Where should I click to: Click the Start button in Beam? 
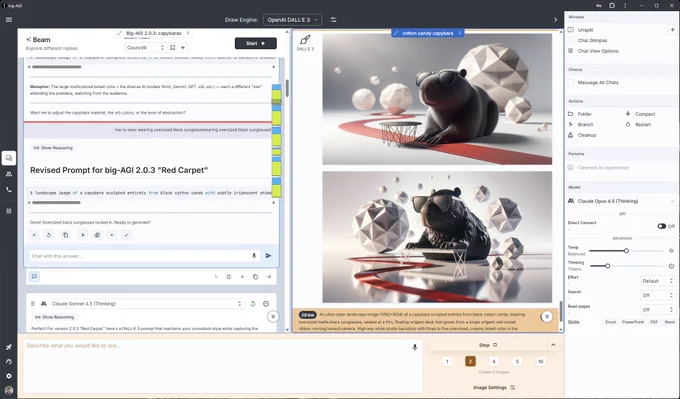pos(256,43)
